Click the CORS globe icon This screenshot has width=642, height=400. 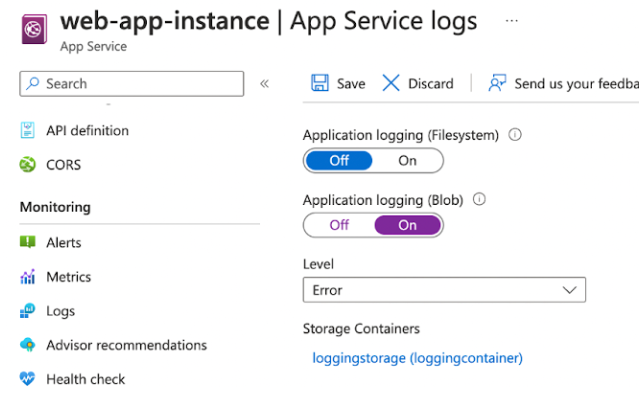[x=27, y=165]
